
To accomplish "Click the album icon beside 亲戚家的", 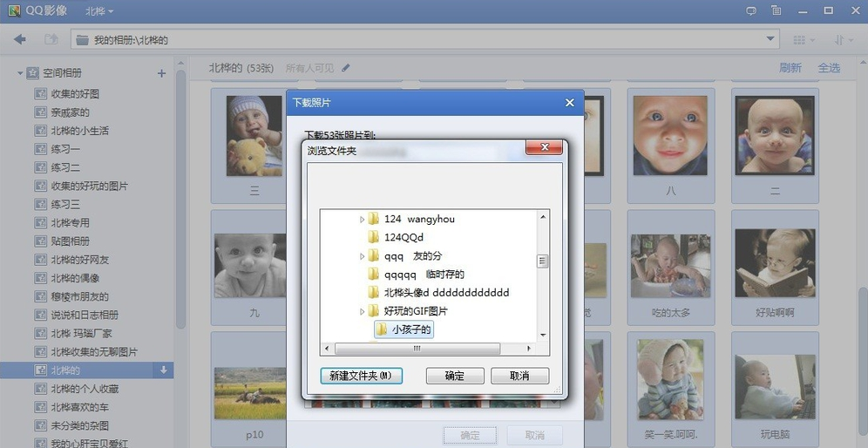I will click(40, 112).
